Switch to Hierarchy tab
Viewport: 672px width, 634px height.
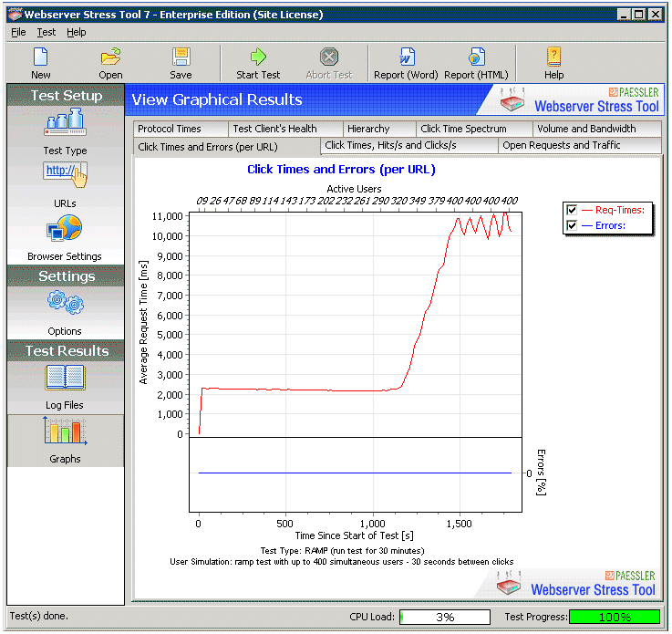click(379, 129)
